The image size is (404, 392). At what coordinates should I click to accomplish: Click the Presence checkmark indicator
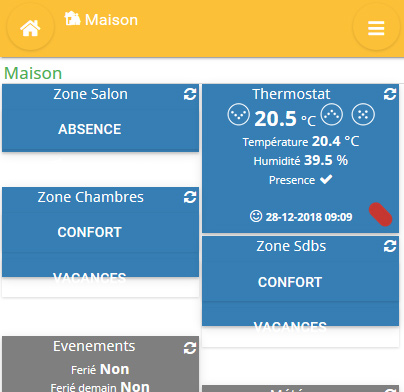point(326,180)
